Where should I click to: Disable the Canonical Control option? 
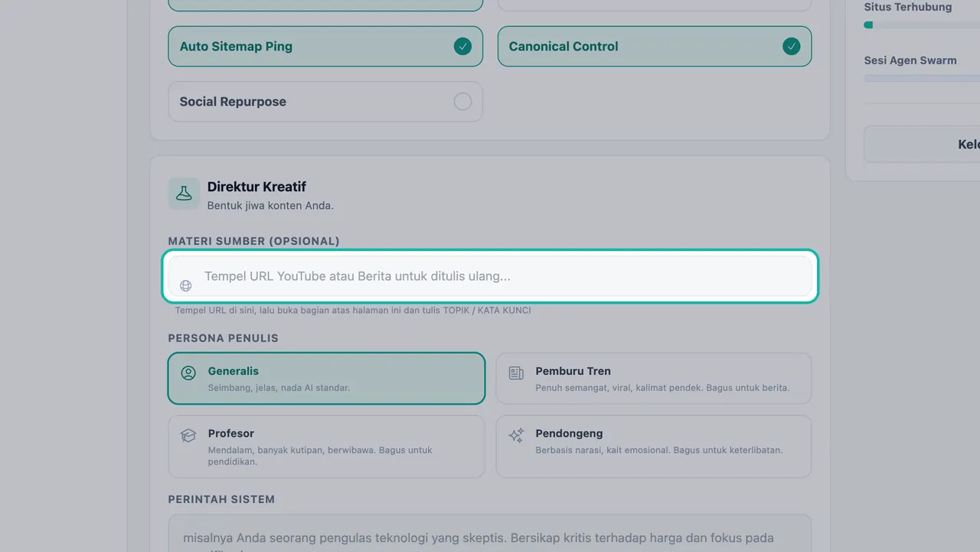[655, 46]
